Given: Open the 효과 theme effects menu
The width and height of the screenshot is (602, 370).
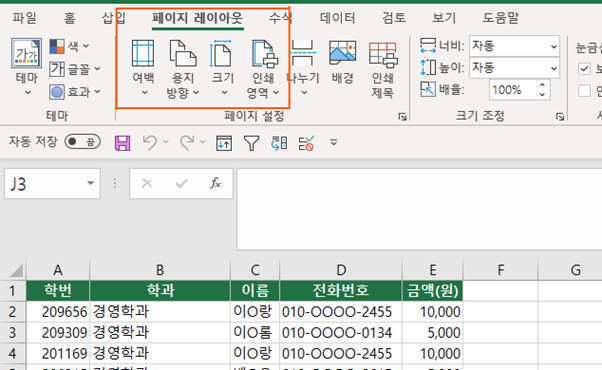Looking at the screenshot, I should pyautogui.click(x=75, y=92).
